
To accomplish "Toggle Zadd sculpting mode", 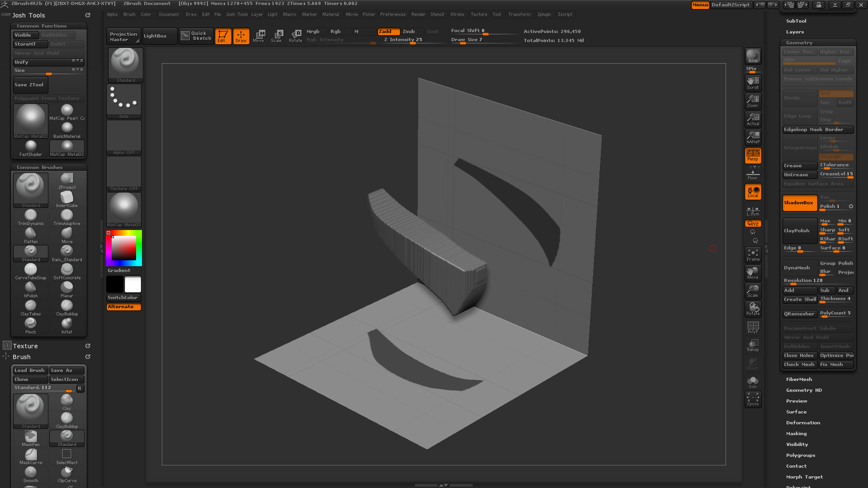I will tap(388, 32).
